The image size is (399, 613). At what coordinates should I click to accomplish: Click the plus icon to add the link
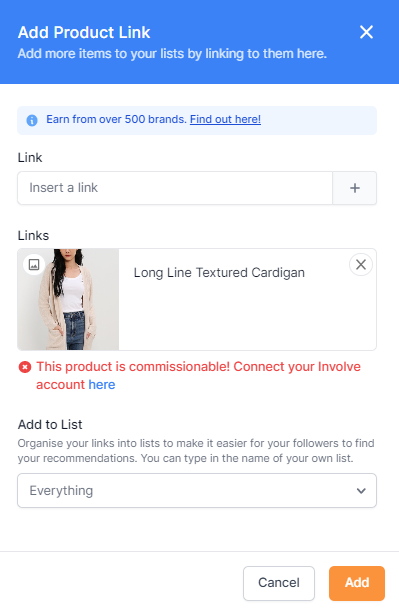354,188
